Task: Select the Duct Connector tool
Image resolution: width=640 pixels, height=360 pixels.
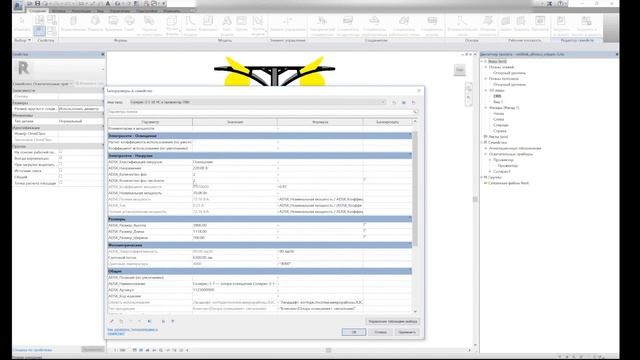Action: point(348,25)
